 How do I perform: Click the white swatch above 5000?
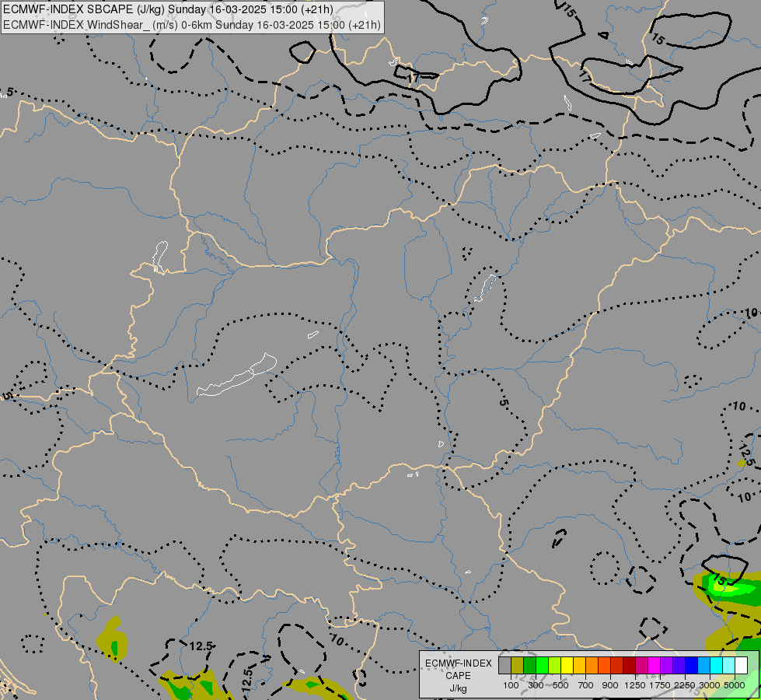coord(742,666)
